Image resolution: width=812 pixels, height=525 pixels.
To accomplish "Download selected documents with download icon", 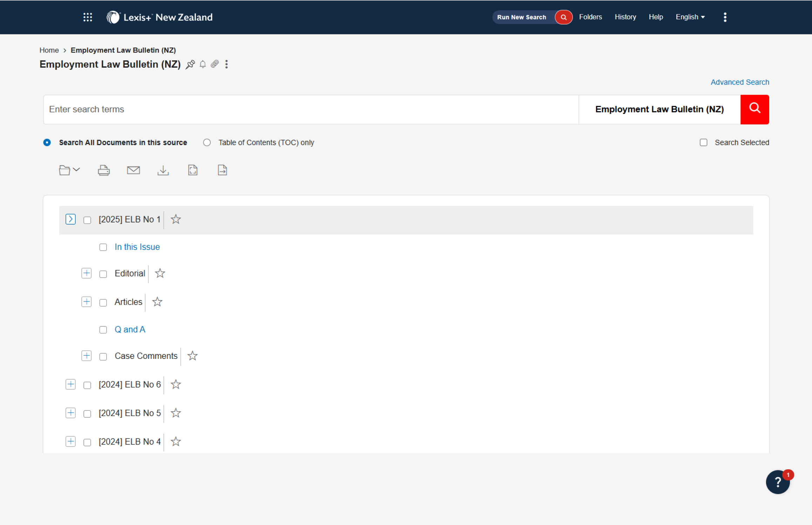I will 163,170.
